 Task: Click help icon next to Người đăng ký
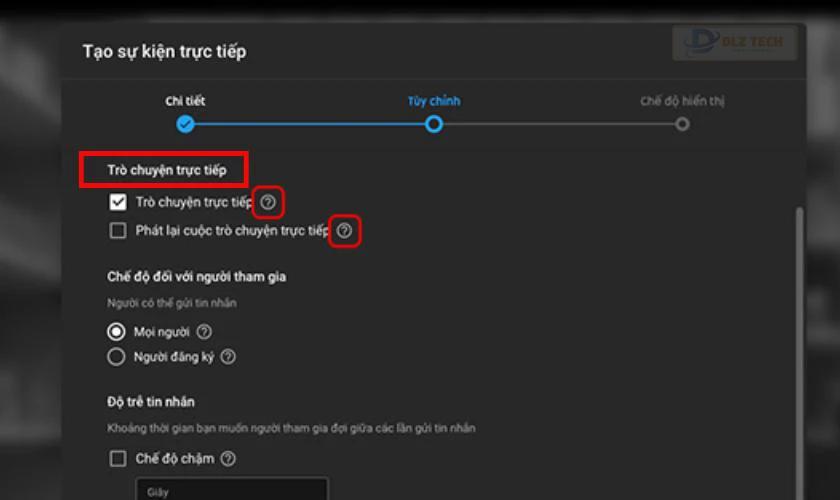(x=228, y=356)
